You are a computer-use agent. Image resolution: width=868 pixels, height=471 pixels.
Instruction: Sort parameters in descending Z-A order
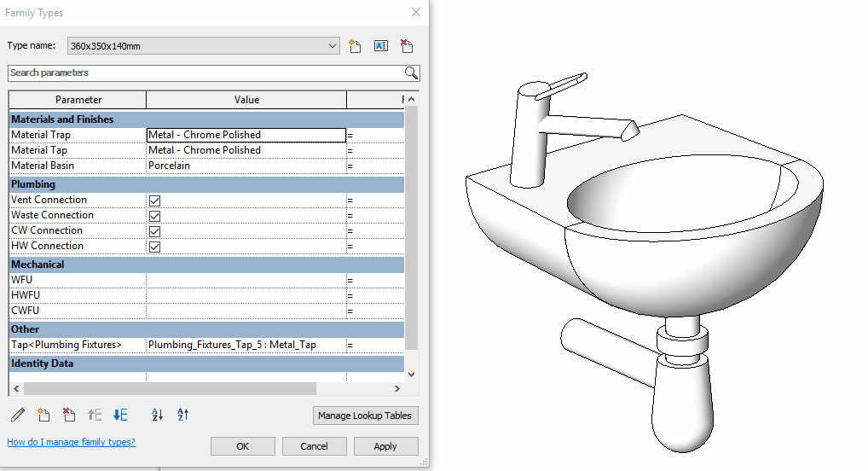[x=182, y=415]
